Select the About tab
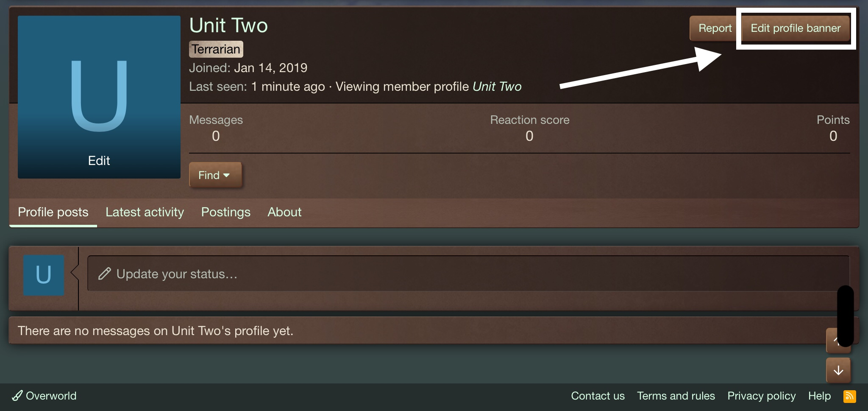The image size is (868, 411). [x=284, y=212]
